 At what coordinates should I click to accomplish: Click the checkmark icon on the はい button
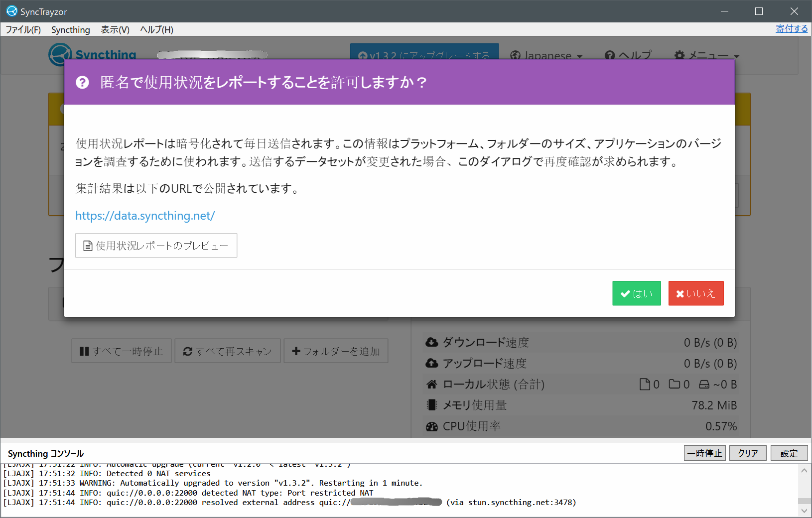(625, 293)
